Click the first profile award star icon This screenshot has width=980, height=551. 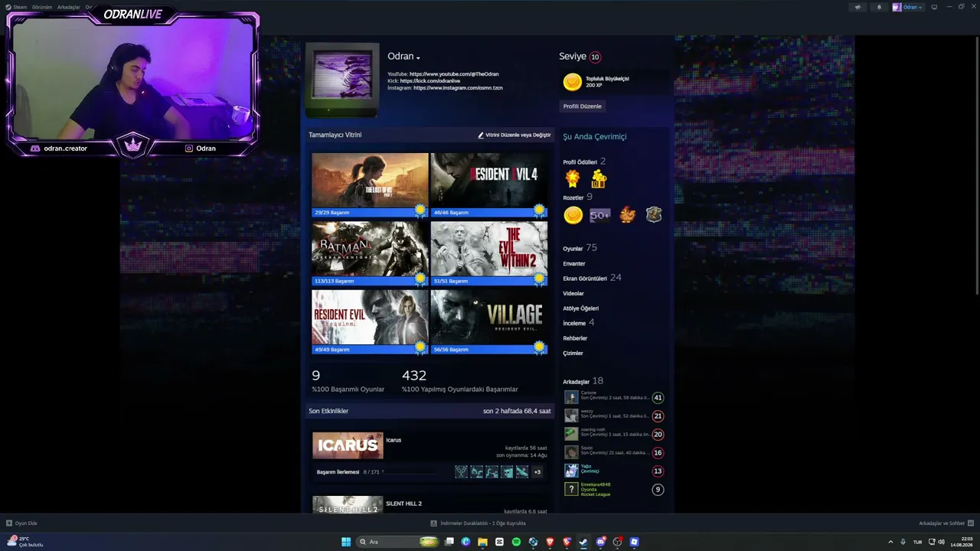pyautogui.click(x=573, y=179)
